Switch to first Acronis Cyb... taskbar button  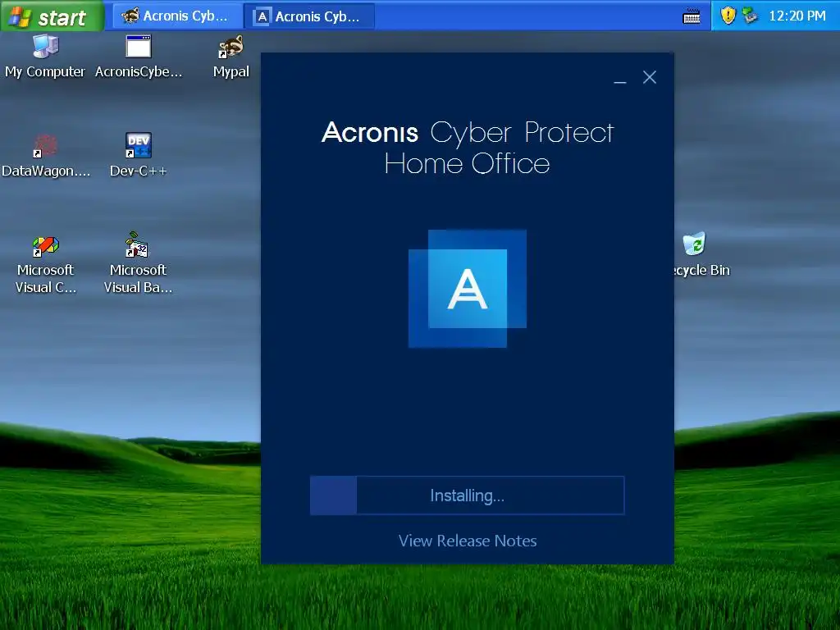point(177,16)
